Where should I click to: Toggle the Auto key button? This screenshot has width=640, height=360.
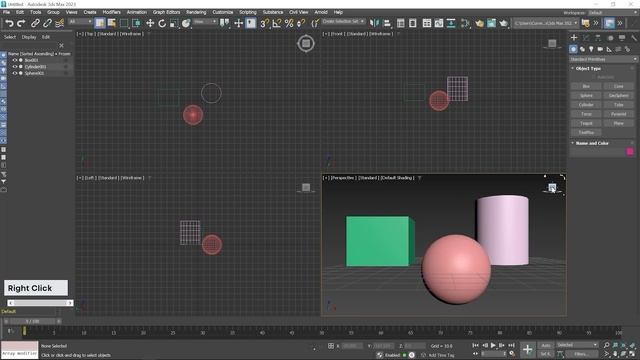546,345
